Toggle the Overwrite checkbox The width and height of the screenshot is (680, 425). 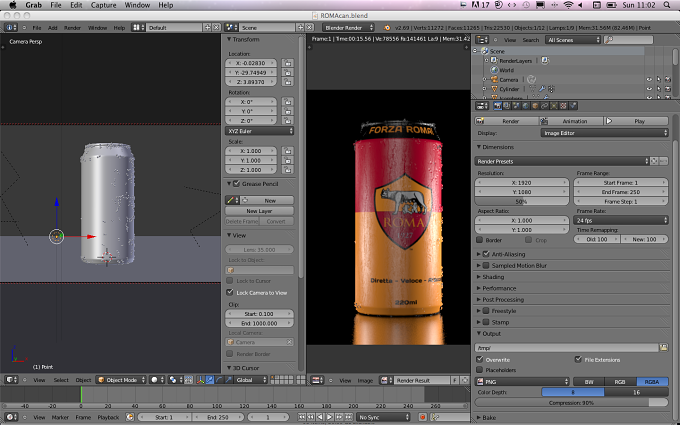click(480, 360)
